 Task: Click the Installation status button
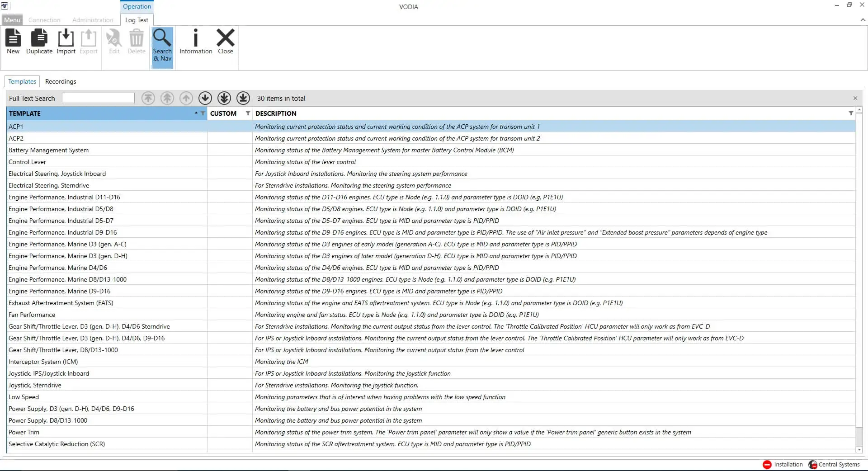click(783, 464)
